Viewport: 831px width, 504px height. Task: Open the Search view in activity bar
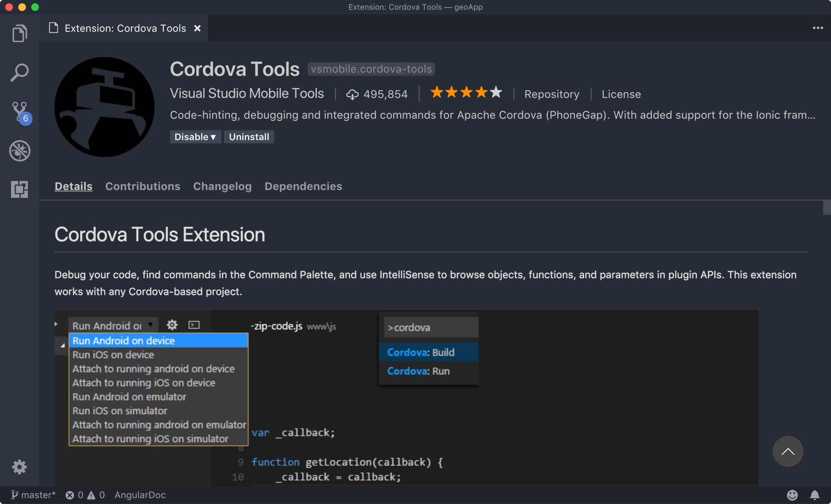[19, 72]
